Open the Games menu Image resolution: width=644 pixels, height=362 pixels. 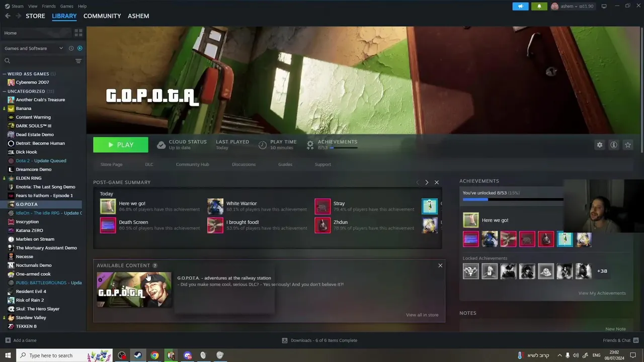point(66,6)
